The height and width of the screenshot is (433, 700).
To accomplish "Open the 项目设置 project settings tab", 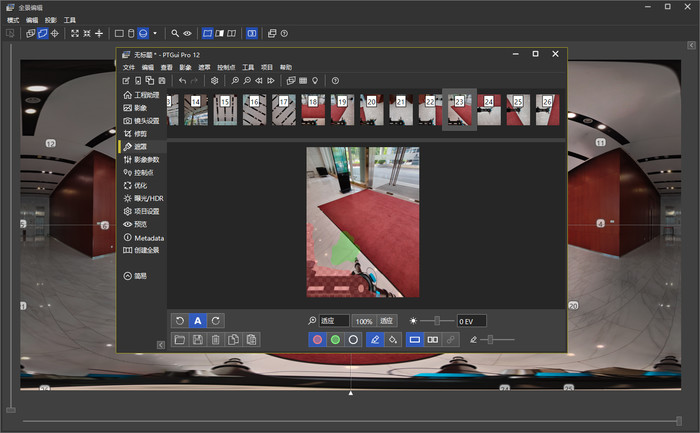I will pyautogui.click(x=142, y=212).
